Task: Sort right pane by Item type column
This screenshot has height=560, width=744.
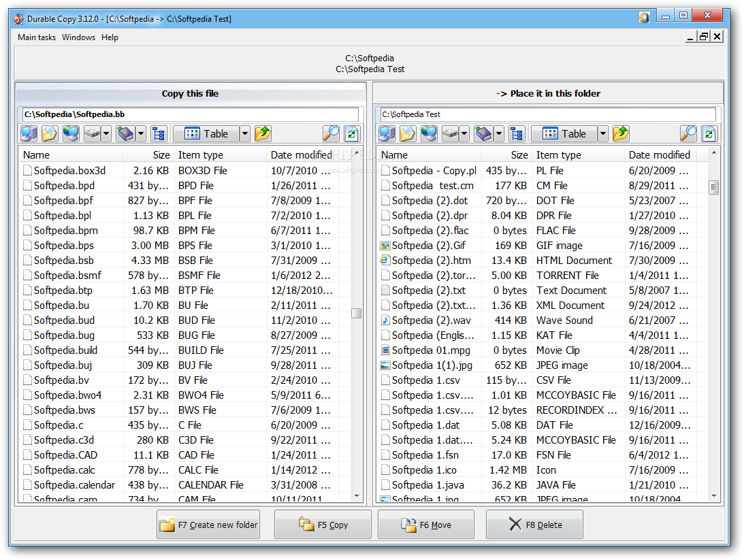Action: point(577,155)
